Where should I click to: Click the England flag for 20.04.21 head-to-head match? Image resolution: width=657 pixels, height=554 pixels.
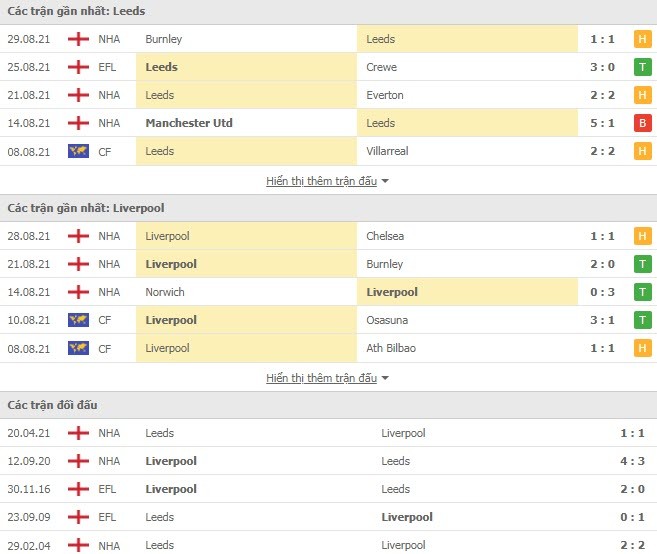(78, 433)
